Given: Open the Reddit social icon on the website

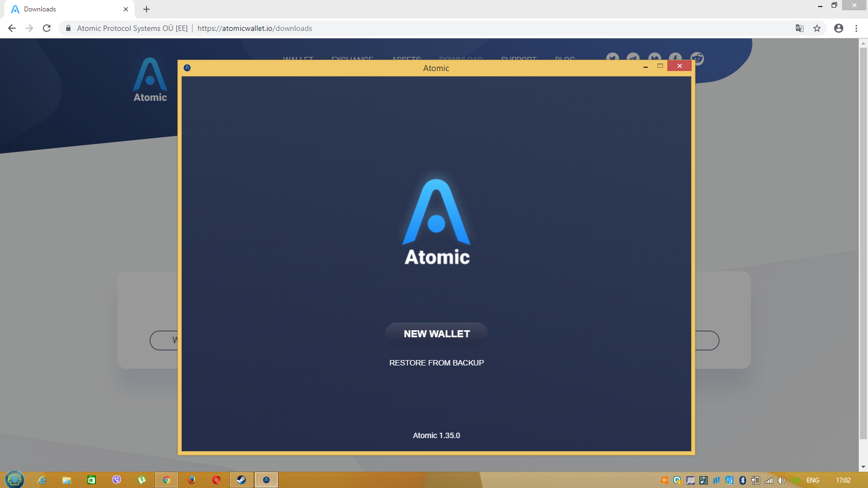Looking at the screenshot, I should click(697, 59).
